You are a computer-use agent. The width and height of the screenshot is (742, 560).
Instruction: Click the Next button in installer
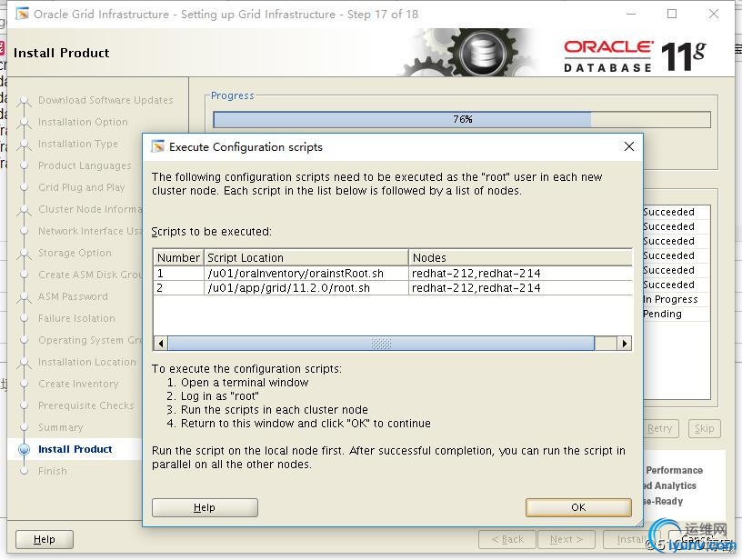(567, 539)
